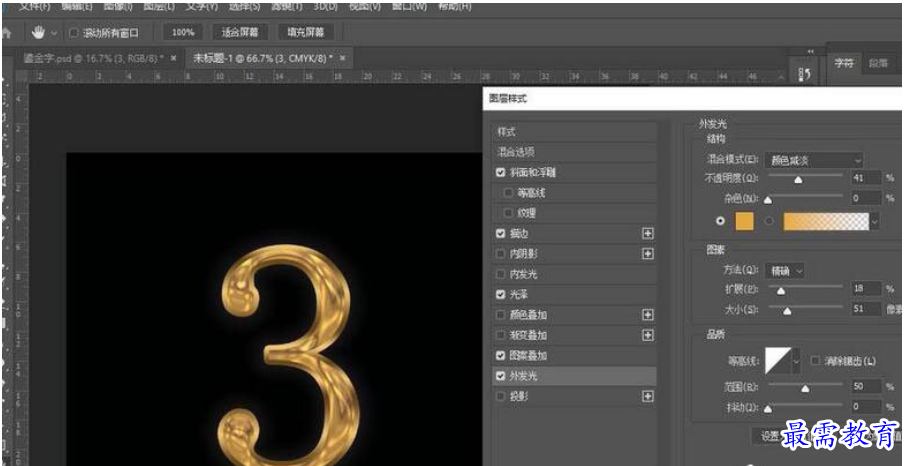Click the 范围 field showing 50
The image size is (905, 466).
coord(866,386)
